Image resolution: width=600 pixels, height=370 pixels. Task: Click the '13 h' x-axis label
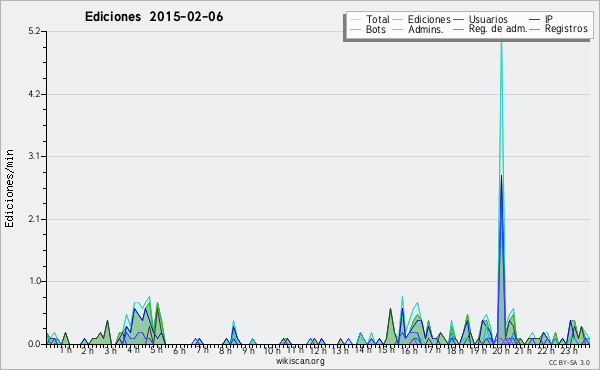(340, 350)
